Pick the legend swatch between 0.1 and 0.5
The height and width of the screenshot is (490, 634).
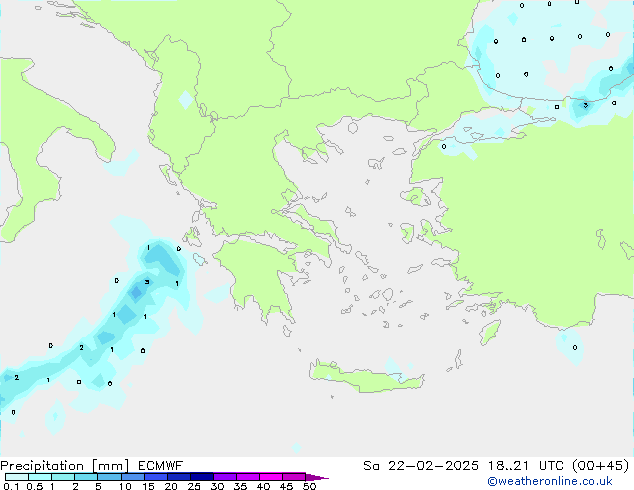point(17,477)
